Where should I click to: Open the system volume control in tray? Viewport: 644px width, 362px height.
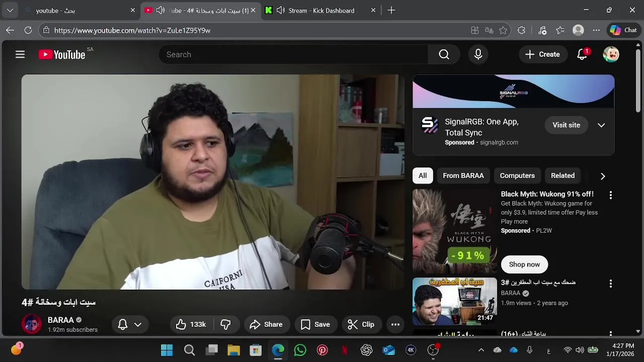click(580, 350)
